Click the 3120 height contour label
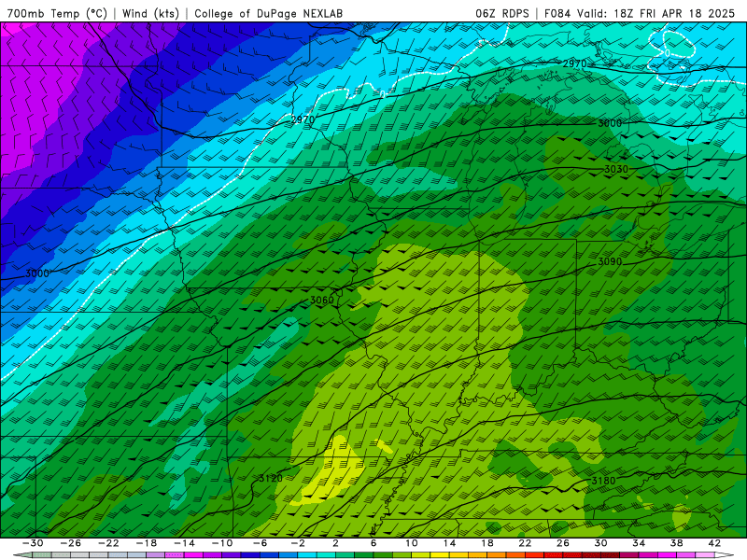This screenshot has height=560, width=747. 271,478
